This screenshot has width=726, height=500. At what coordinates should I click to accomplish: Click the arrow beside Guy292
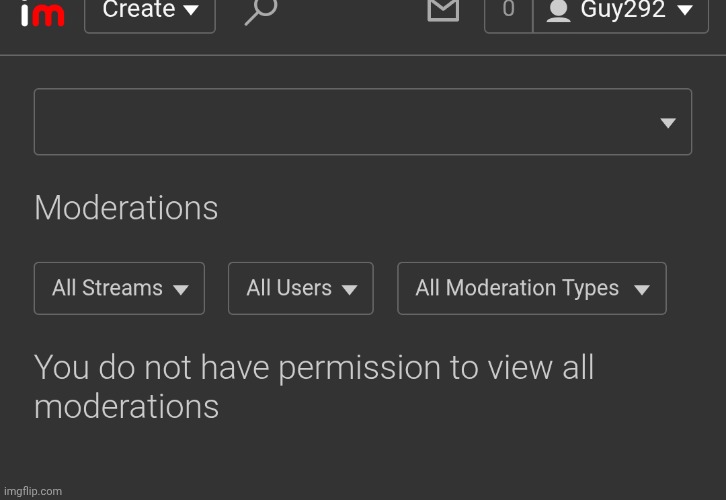point(685,11)
